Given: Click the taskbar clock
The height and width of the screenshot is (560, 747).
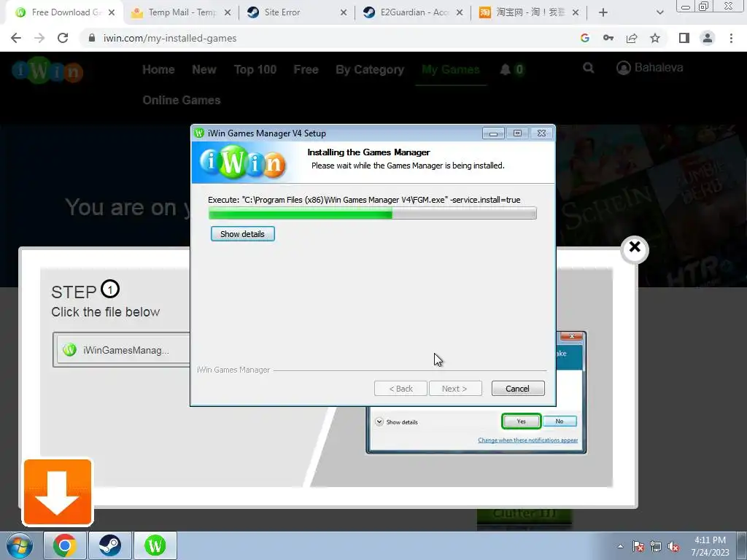Looking at the screenshot, I should (710, 546).
